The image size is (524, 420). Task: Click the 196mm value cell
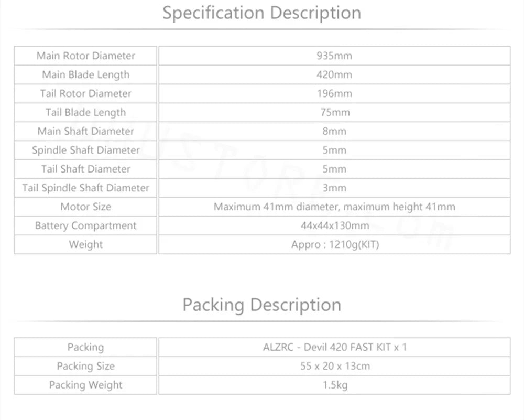(x=334, y=93)
